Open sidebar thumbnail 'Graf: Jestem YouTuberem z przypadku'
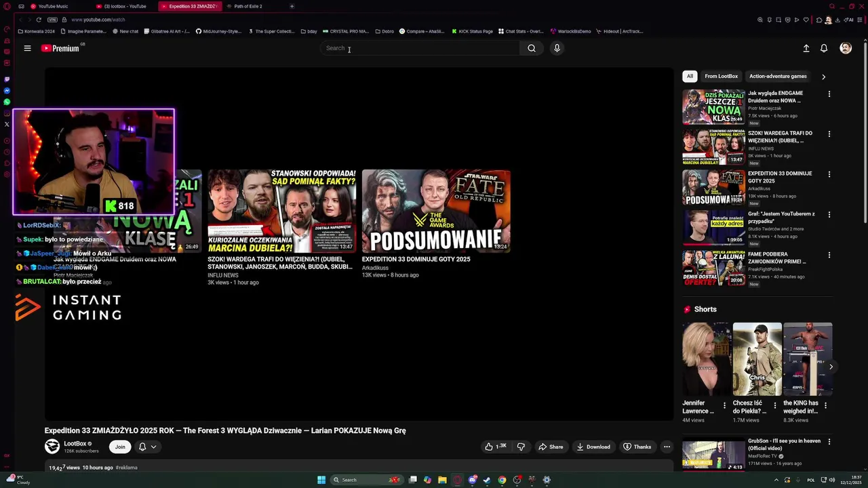The image size is (868, 488). pyautogui.click(x=713, y=228)
